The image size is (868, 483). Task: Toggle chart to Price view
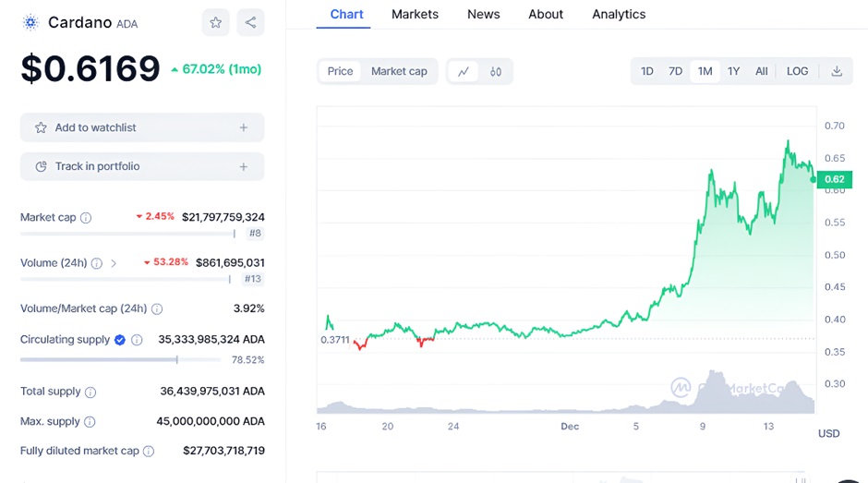(340, 71)
